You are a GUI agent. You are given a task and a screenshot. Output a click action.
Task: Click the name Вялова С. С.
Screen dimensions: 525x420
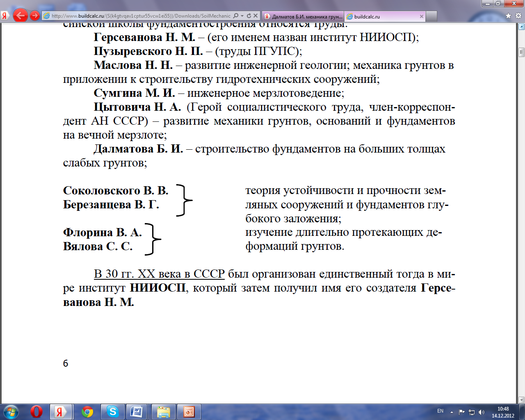point(98,247)
